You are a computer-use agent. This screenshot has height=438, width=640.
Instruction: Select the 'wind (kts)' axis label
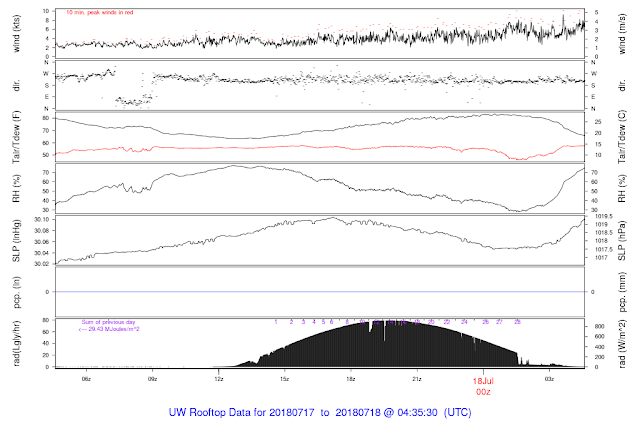[x=16, y=34]
